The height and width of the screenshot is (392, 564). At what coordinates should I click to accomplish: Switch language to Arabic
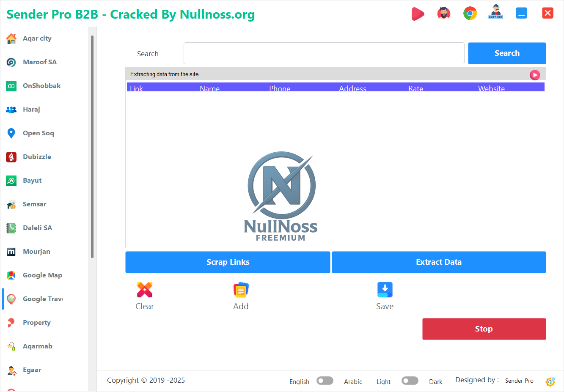coord(325,381)
